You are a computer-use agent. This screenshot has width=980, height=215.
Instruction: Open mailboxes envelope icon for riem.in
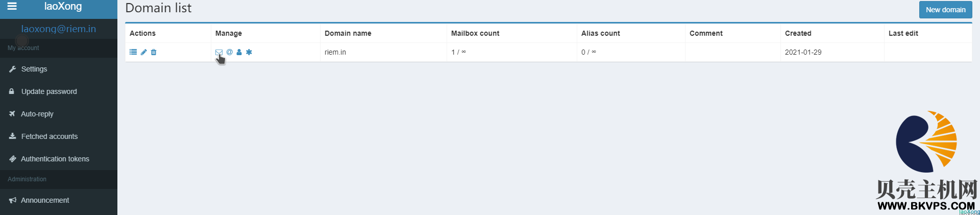219,52
